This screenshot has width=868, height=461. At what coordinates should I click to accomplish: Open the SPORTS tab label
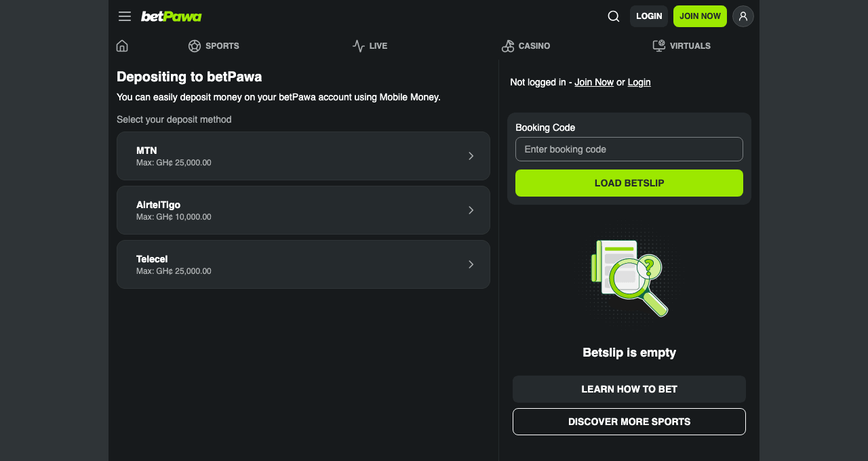(x=222, y=46)
